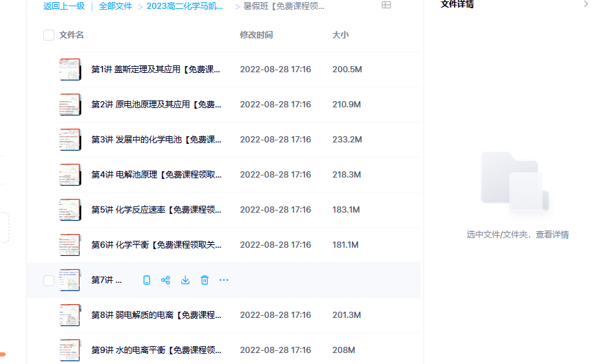Tick the checkbox for 第7讲 file

[x=49, y=280]
